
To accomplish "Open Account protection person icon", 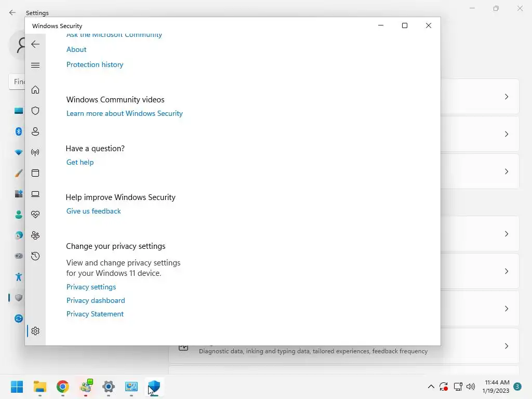I will tap(35, 131).
